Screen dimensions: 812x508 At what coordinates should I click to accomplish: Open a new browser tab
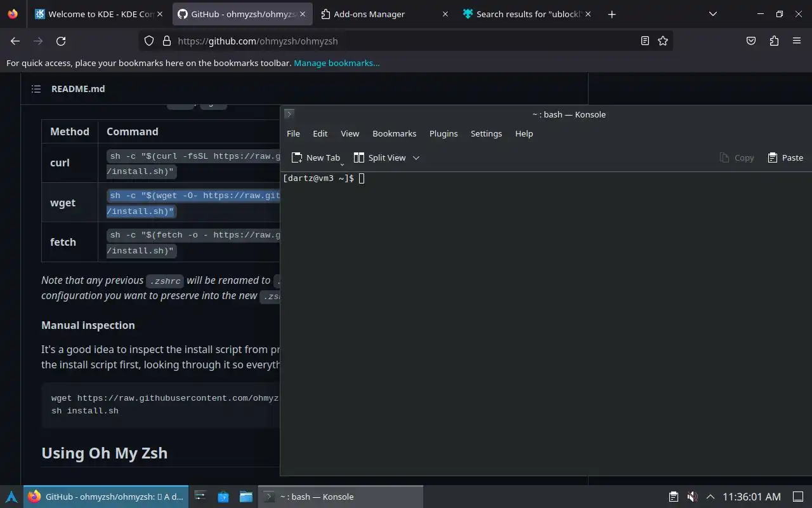(x=612, y=14)
